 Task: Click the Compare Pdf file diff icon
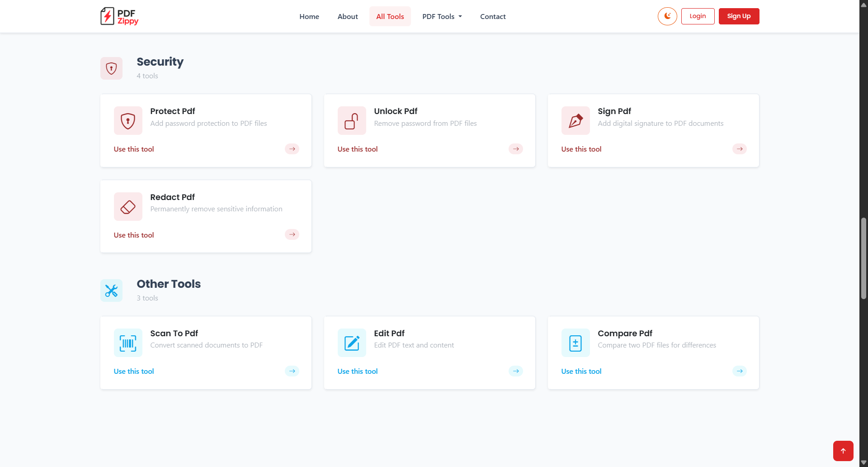(576, 343)
